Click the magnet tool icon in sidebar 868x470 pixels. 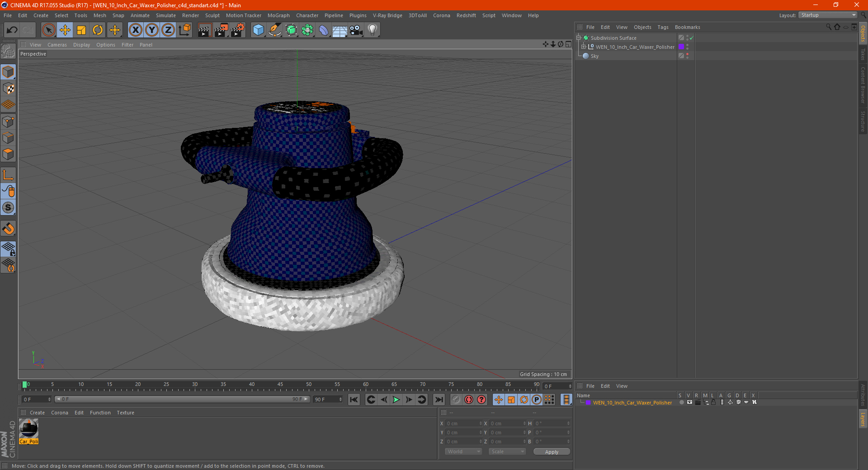pos(8,229)
